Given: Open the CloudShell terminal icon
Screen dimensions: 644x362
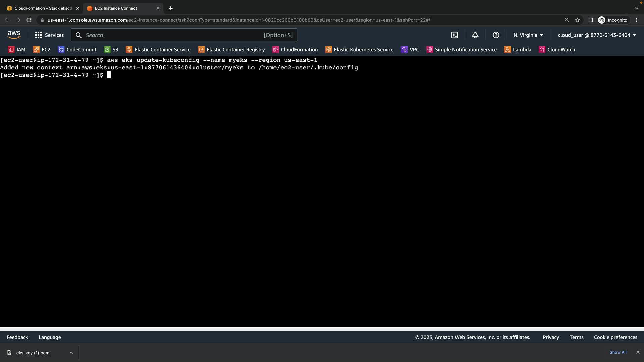Looking at the screenshot, I should coord(454,35).
